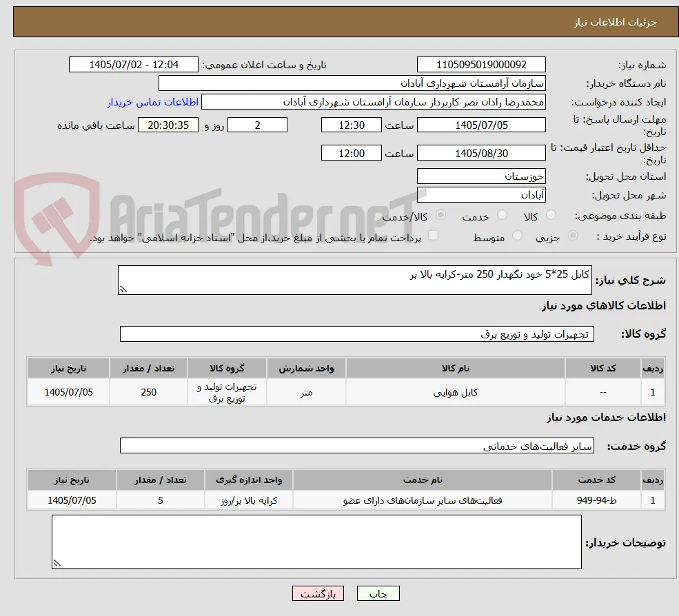Select the جزیی purchase type radio
679x616 pixels.
tap(572, 236)
